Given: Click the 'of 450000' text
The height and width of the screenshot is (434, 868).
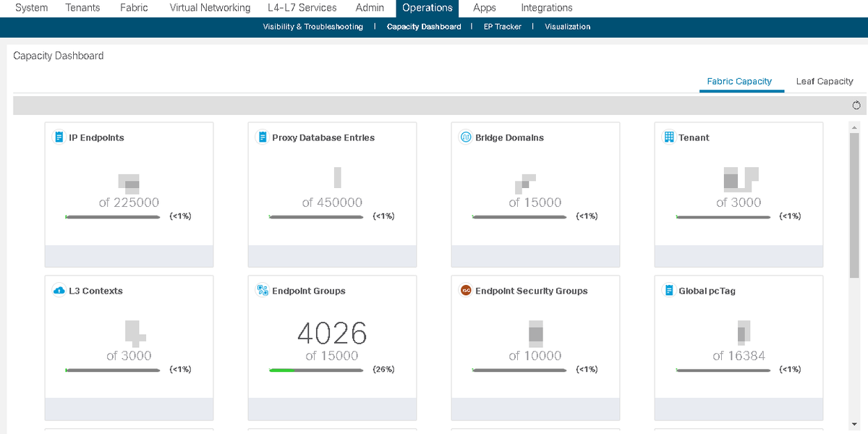Looking at the screenshot, I should pos(332,203).
